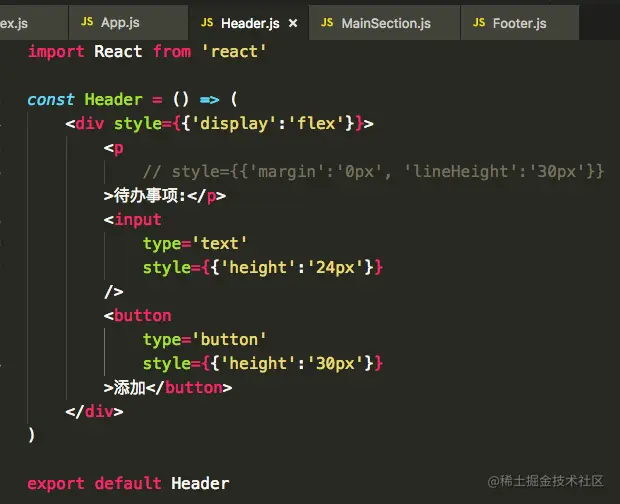The width and height of the screenshot is (620, 504).
Task: Switch to the App.js tab
Action: (x=128, y=23)
